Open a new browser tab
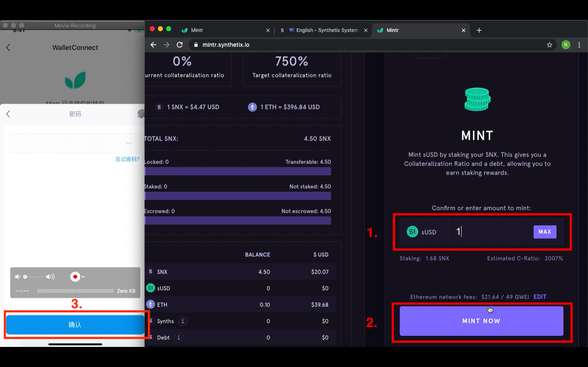Viewport: 588px width, 367px height. tap(479, 30)
